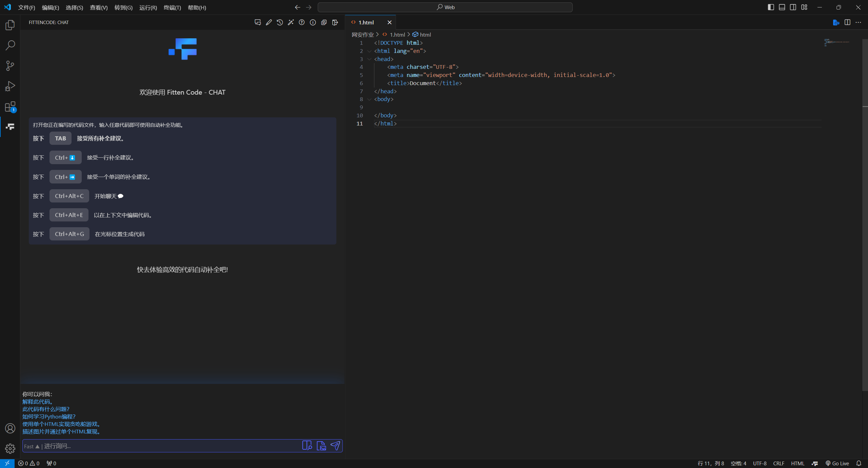Click Go Live in status bar
868x468 pixels.
[837, 463]
